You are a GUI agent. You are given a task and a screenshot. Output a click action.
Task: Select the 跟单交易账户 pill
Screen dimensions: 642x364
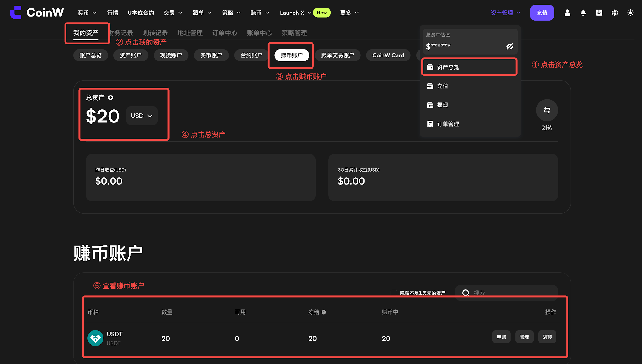[x=338, y=55]
